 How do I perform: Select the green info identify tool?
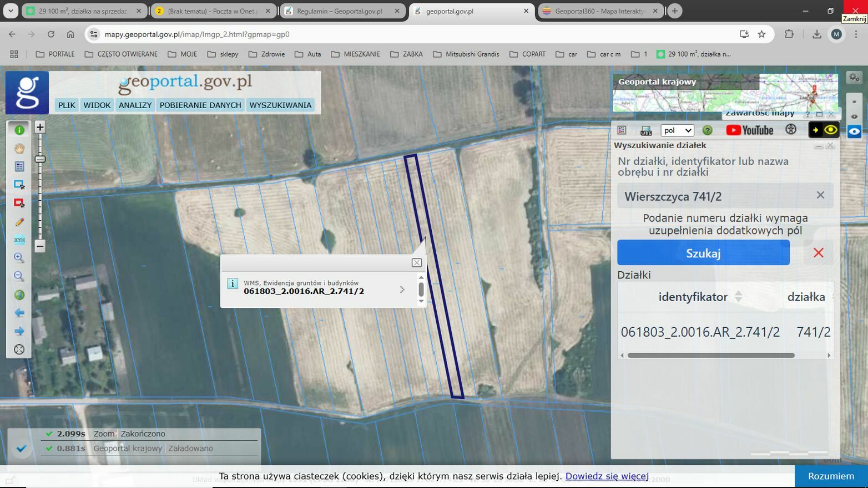click(x=19, y=130)
